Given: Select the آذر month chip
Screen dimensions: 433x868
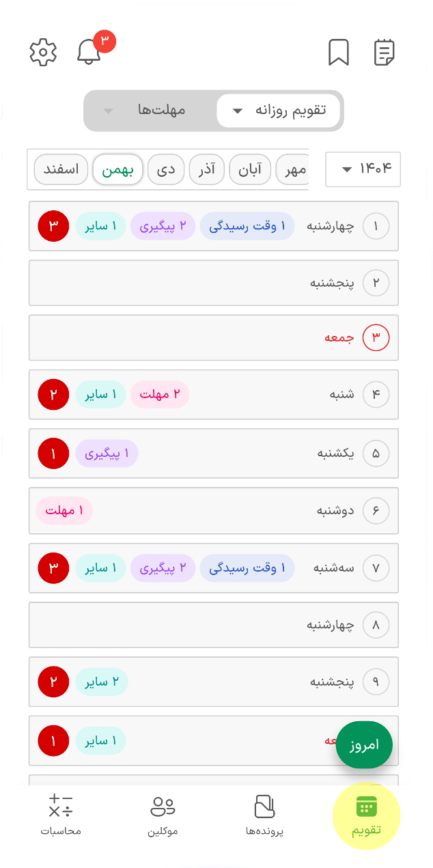Looking at the screenshot, I should (x=207, y=169).
